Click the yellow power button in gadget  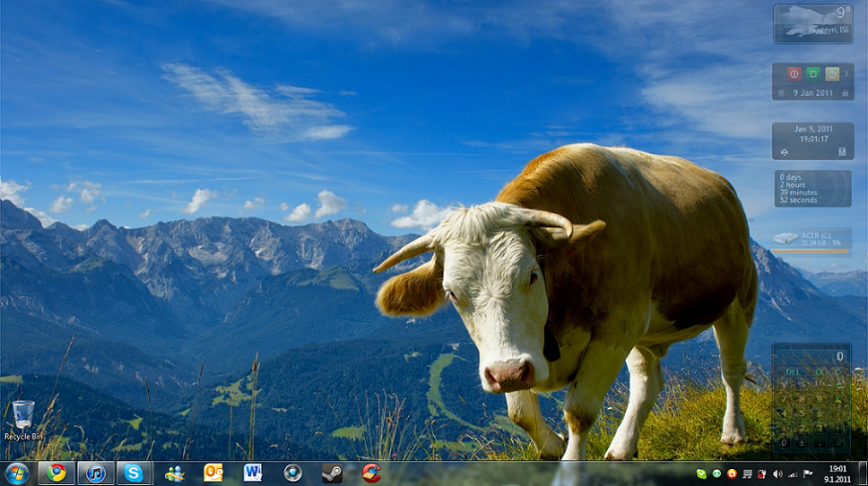pos(832,74)
